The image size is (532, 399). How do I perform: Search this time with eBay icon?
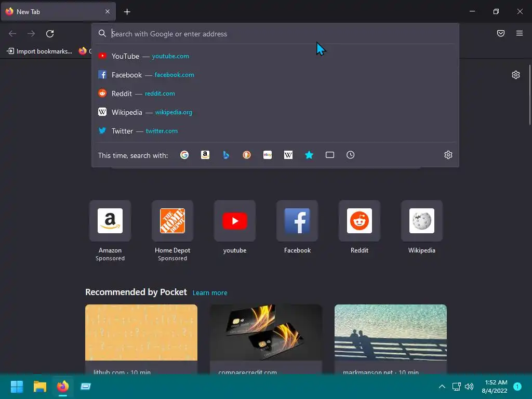click(268, 155)
